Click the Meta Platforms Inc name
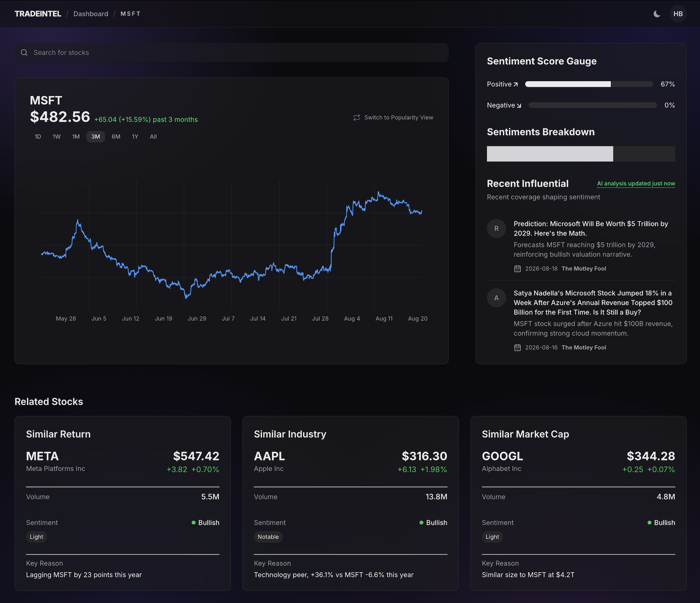This screenshot has height=603, width=700. click(56, 469)
